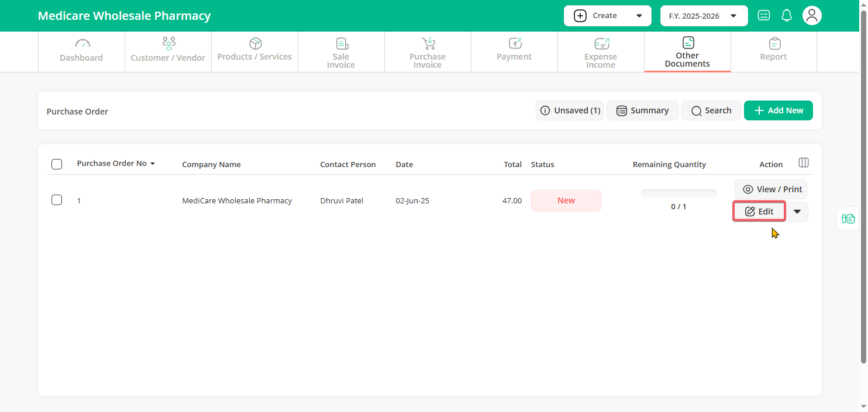
Task: Open Expense Income tab
Action: [x=601, y=51]
